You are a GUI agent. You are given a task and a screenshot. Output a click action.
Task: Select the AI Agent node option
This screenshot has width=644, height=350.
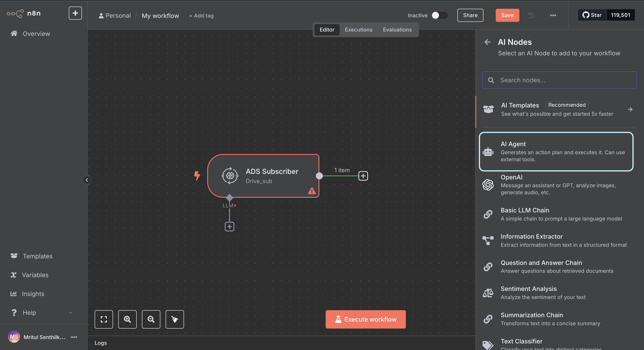[x=556, y=151]
